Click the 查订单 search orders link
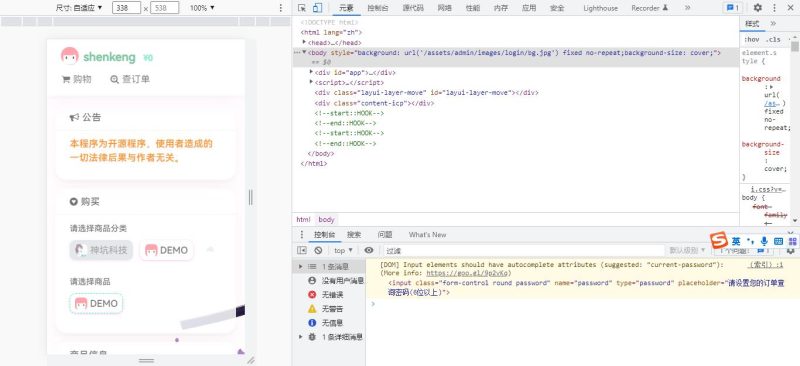The image size is (800, 366). pos(130,79)
